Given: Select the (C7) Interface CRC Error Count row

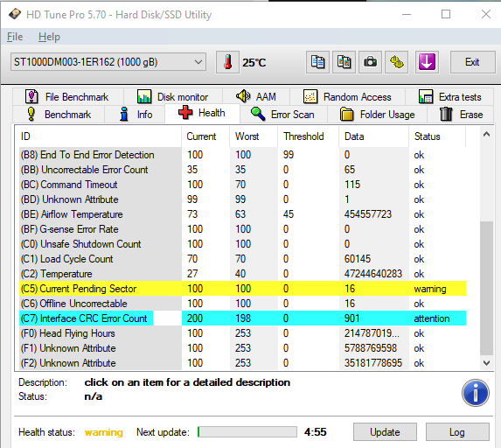Looking at the screenshot, I should coord(242,318).
